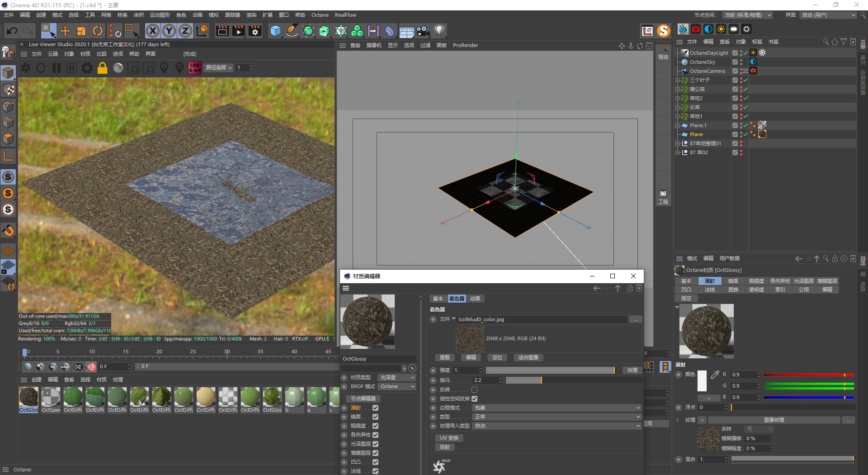Image resolution: width=868 pixels, height=475 pixels.
Task: Select the Scale tool in the top toolbar
Action: click(81, 31)
